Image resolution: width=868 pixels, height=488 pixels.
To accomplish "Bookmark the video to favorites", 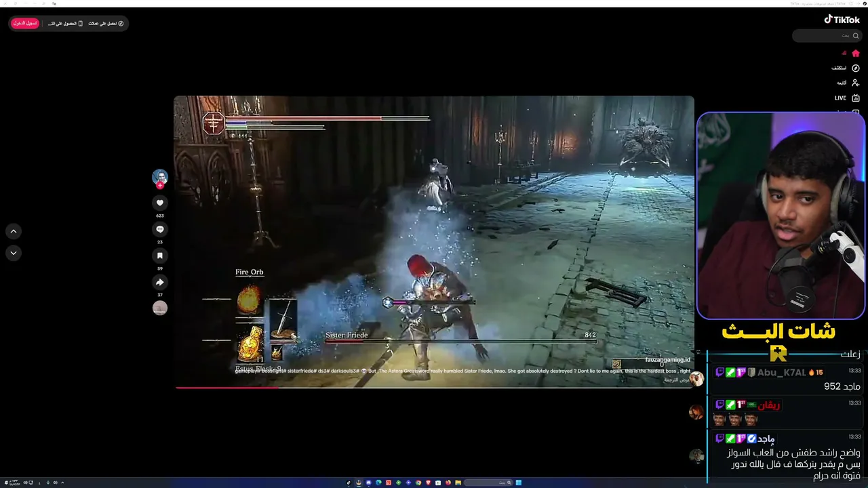I will tap(160, 256).
